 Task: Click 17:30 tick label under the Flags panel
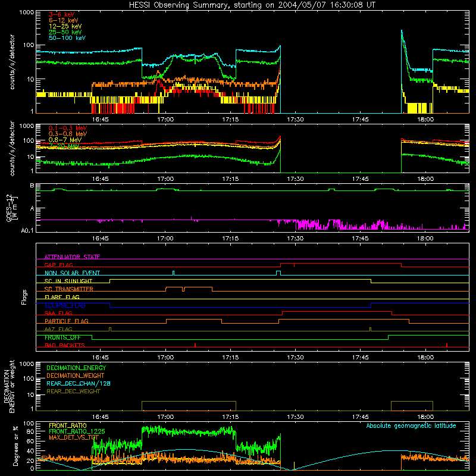coord(295,358)
